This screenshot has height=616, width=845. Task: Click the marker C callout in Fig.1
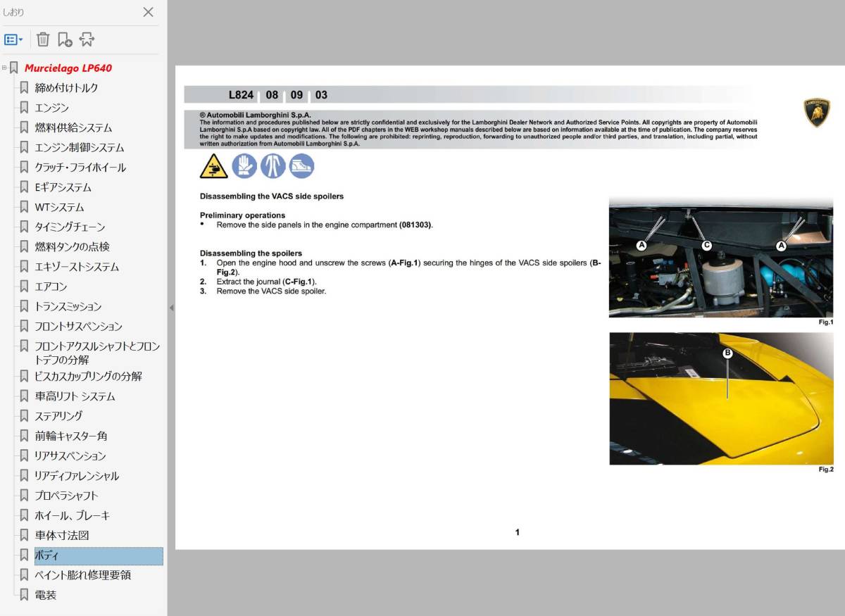tap(707, 246)
